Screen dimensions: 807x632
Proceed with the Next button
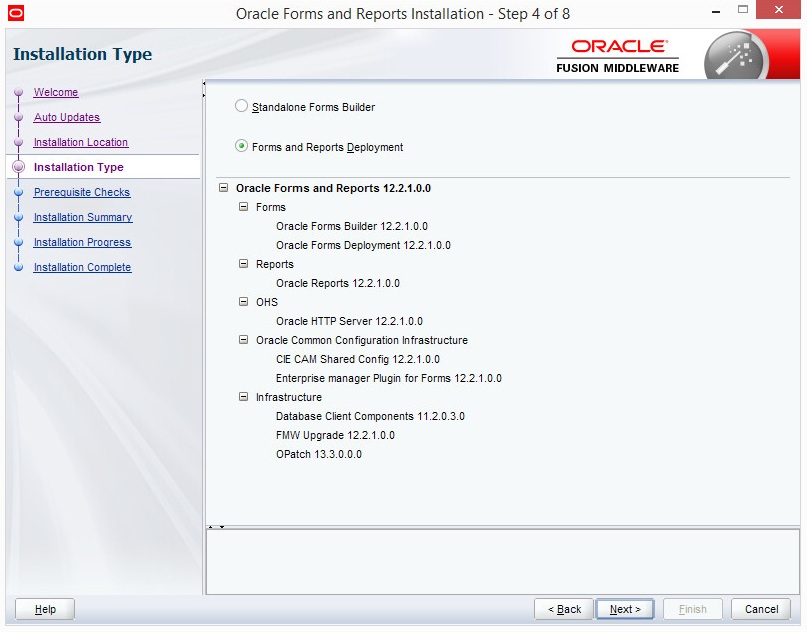click(625, 609)
